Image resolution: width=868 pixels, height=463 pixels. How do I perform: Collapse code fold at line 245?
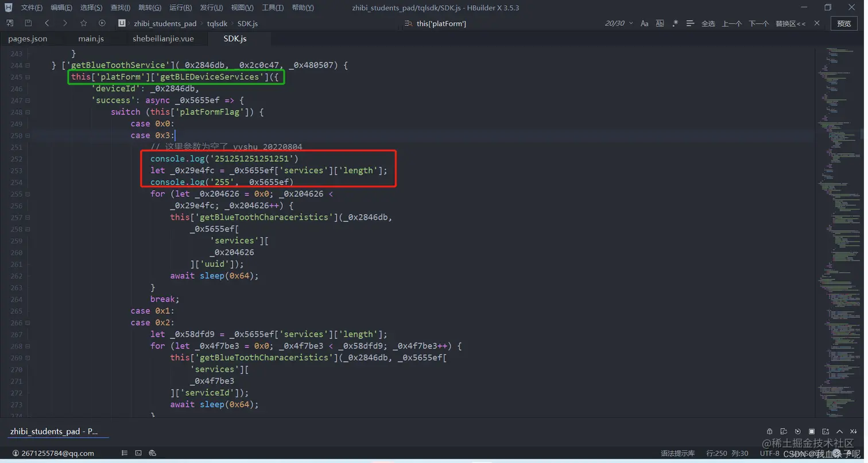(x=28, y=77)
